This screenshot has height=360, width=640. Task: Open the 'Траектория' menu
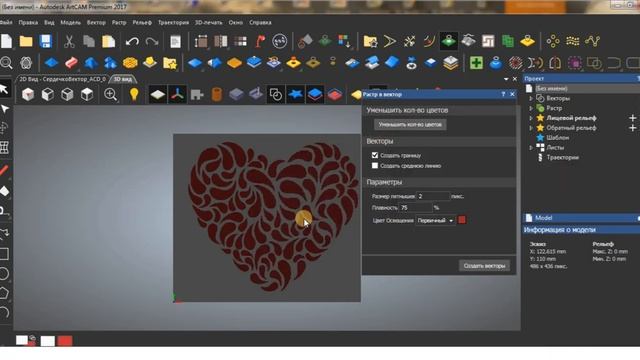pyautogui.click(x=173, y=22)
